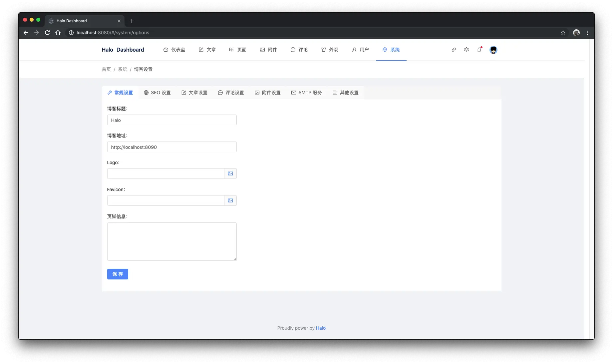Click the link shortcut icon in the header

point(454,49)
